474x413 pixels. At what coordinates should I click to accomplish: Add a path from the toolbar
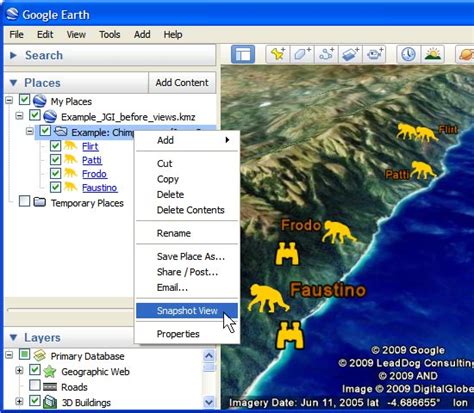[x=326, y=54]
